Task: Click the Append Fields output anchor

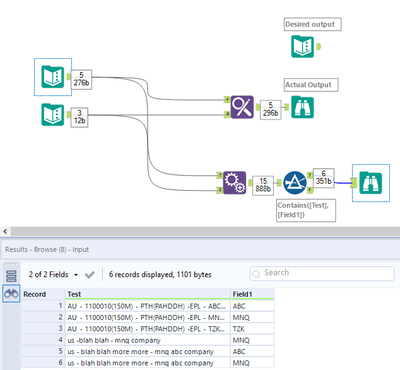Action: click(250, 183)
